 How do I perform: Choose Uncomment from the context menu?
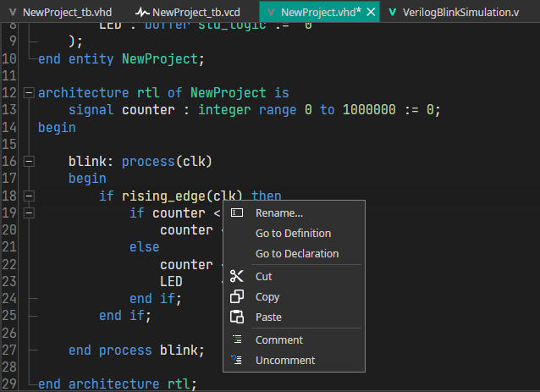tap(284, 361)
